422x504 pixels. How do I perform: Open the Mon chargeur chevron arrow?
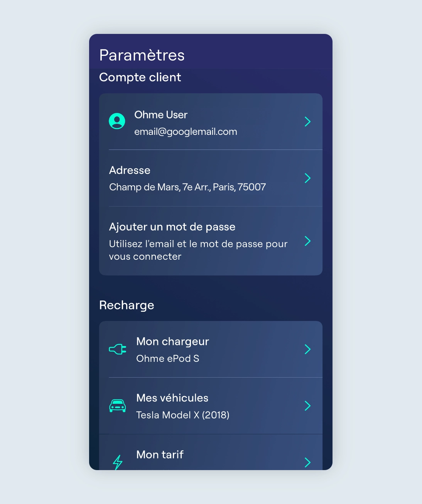307,349
